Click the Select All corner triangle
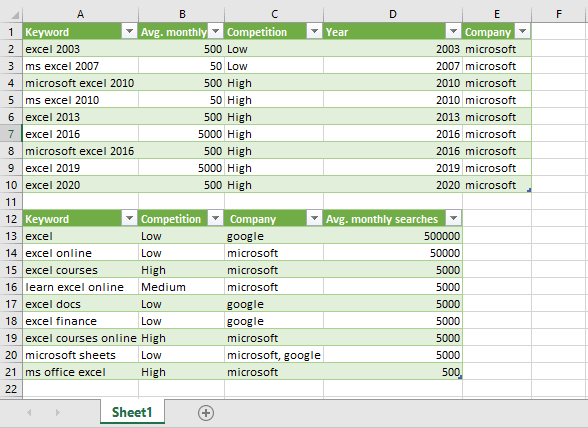588x428 pixels. [15, 15]
